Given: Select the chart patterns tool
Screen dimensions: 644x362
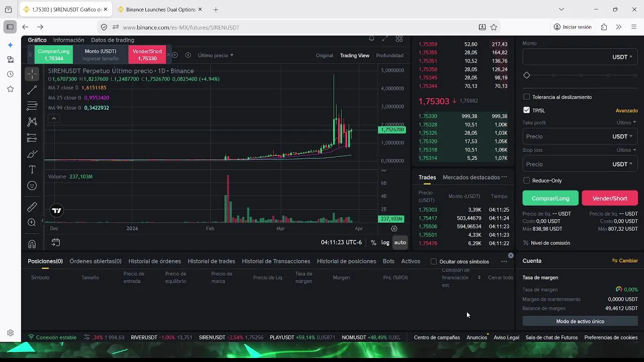Looking at the screenshot, I should pyautogui.click(x=32, y=122).
